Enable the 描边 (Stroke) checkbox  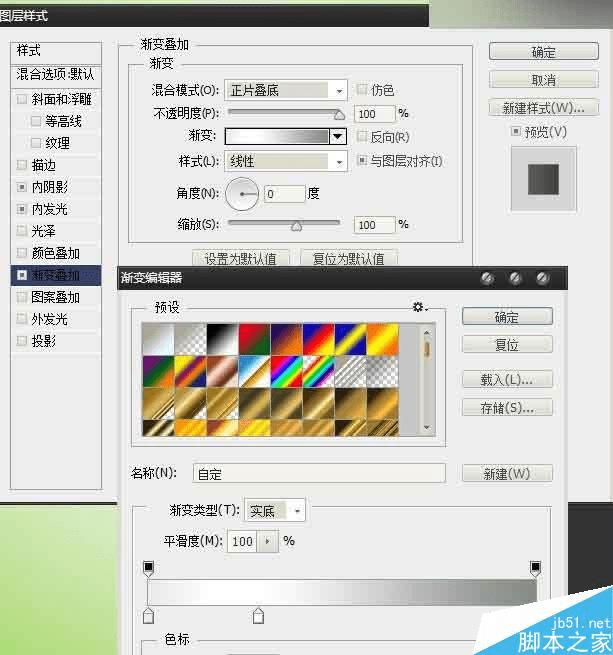[x=22, y=165]
